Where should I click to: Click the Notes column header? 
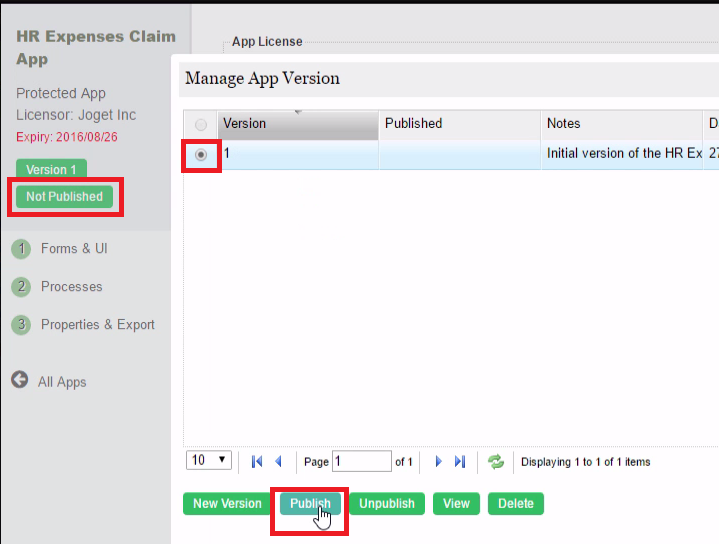click(x=622, y=124)
